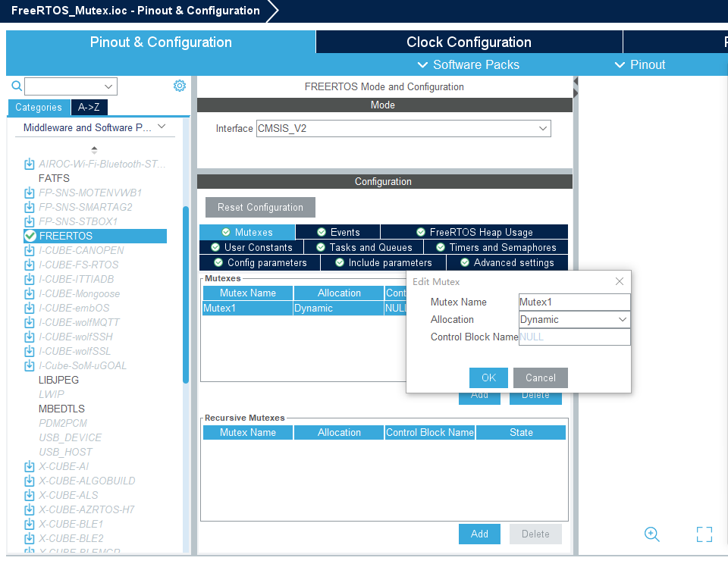
Task: Click download icon beside I-CUBE-wolfSSL
Action: pos(30,351)
